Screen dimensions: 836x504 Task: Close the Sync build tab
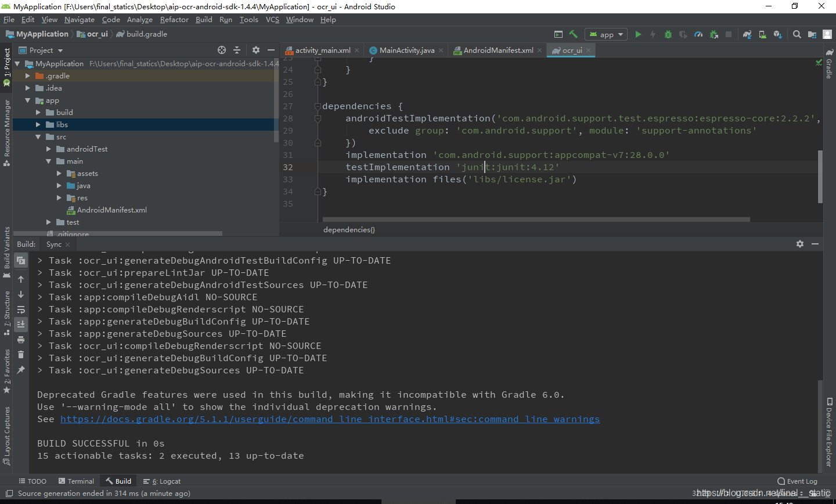(67, 244)
